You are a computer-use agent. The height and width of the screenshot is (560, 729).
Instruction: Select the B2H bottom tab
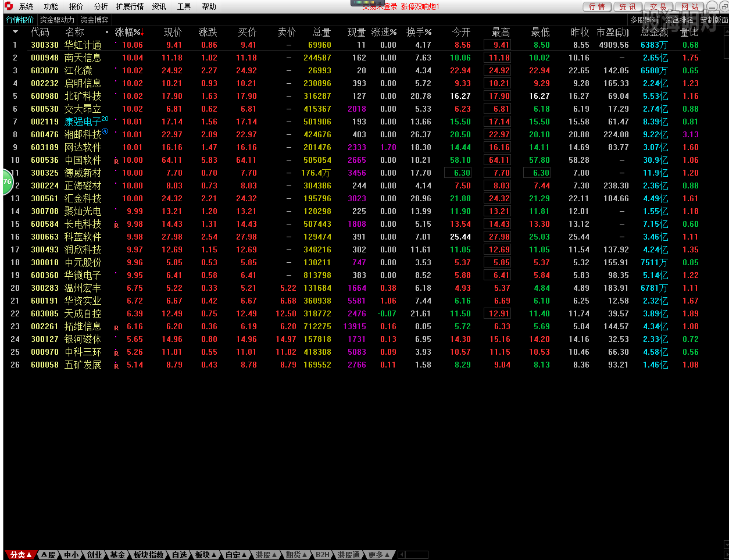point(323,555)
